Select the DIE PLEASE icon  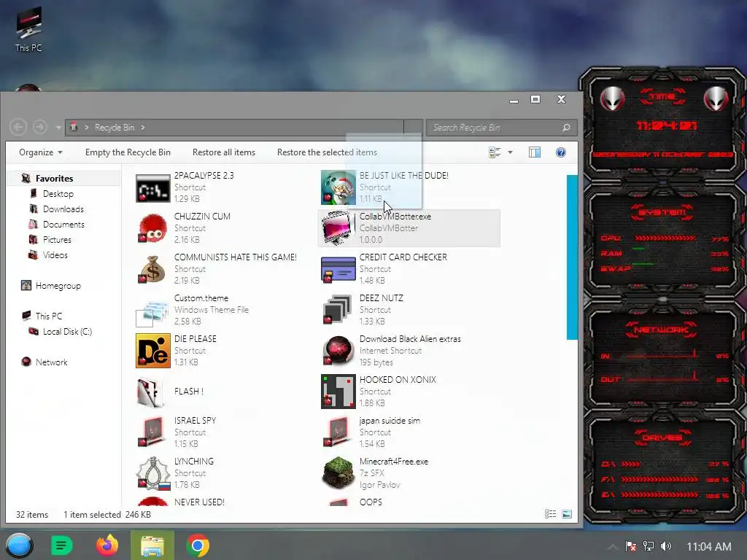[153, 351]
